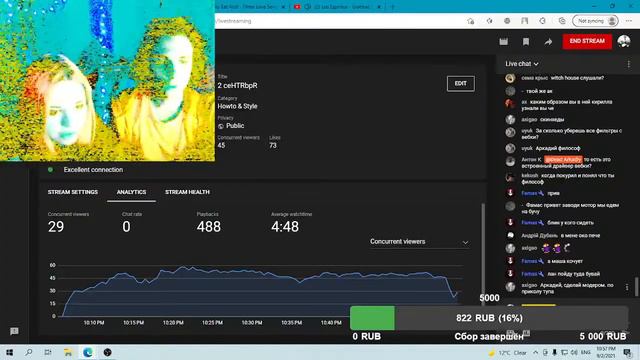The width and height of the screenshot is (640, 360).
Task: Click the Excellent connection status
Action: click(93, 170)
